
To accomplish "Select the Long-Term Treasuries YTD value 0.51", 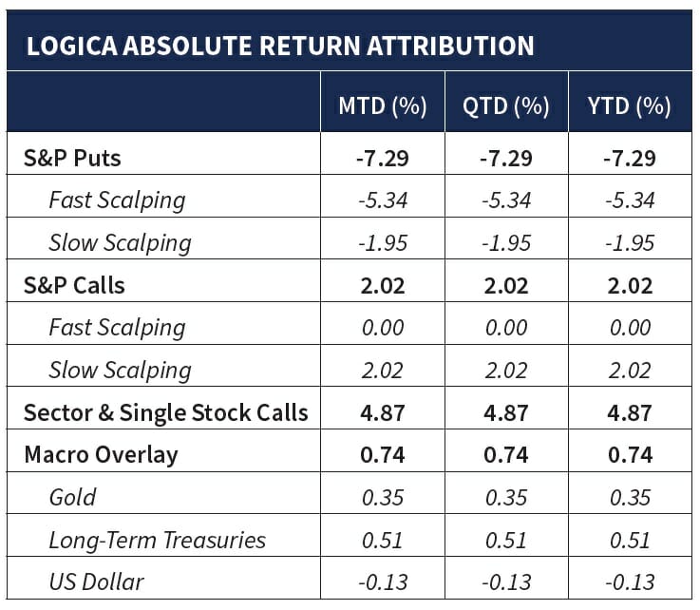I will (629, 541).
